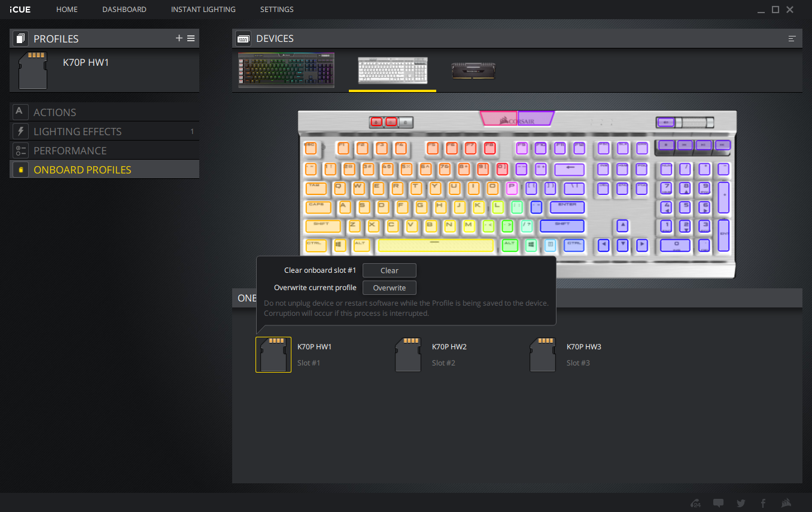
Task: Click the Corsair logo on the keyboard
Action: coord(517,120)
